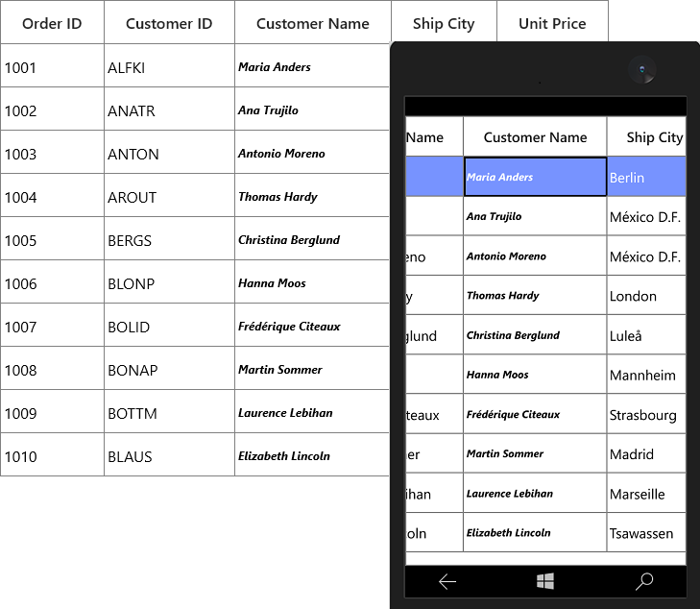Select Hanna Moos in desktop grid
The width and height of the screenshot is (700, 609).
[312, 282]
